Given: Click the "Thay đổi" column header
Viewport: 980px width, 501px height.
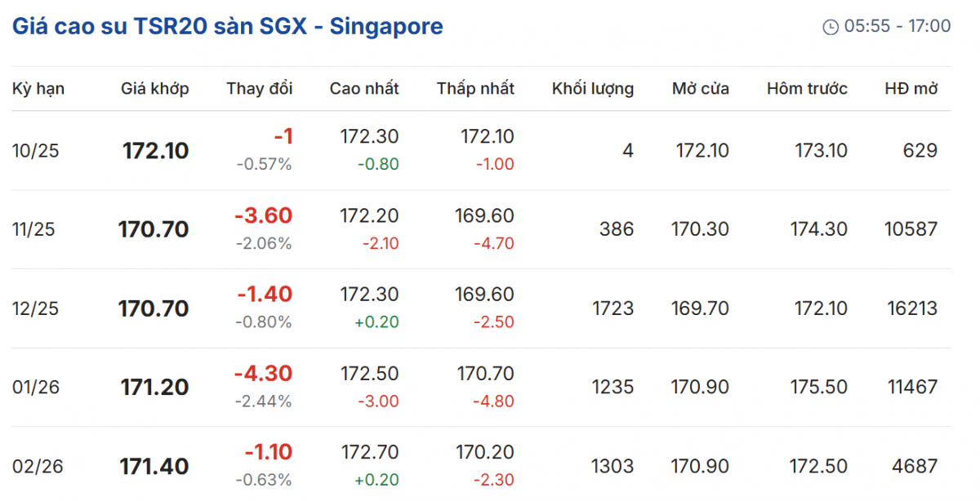Looking at the screenshot, I should click(260, 89).
